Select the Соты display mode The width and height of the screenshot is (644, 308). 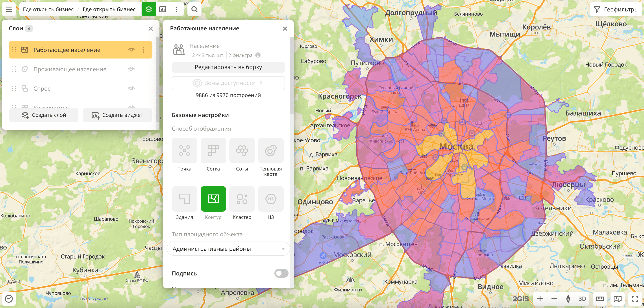click(242, 151)
